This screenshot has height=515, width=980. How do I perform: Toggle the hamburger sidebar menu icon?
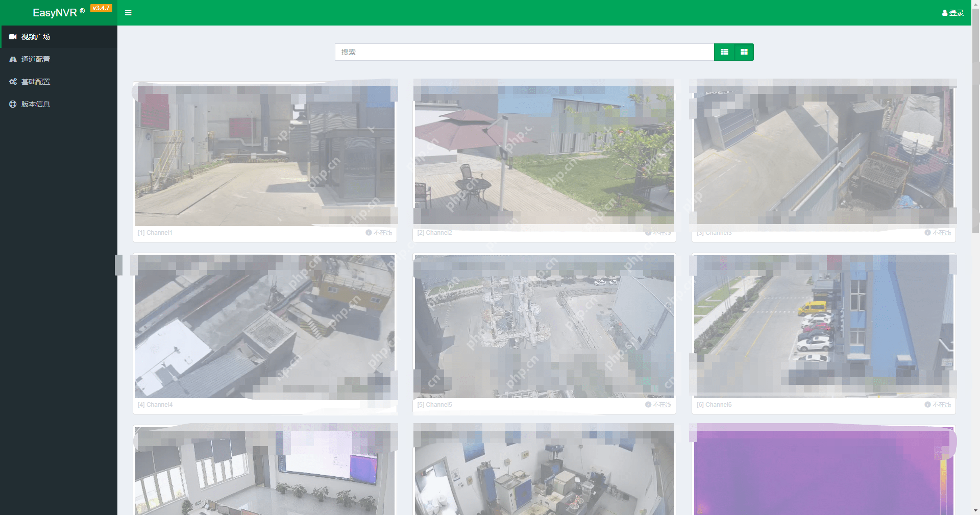tap(128, 13)
